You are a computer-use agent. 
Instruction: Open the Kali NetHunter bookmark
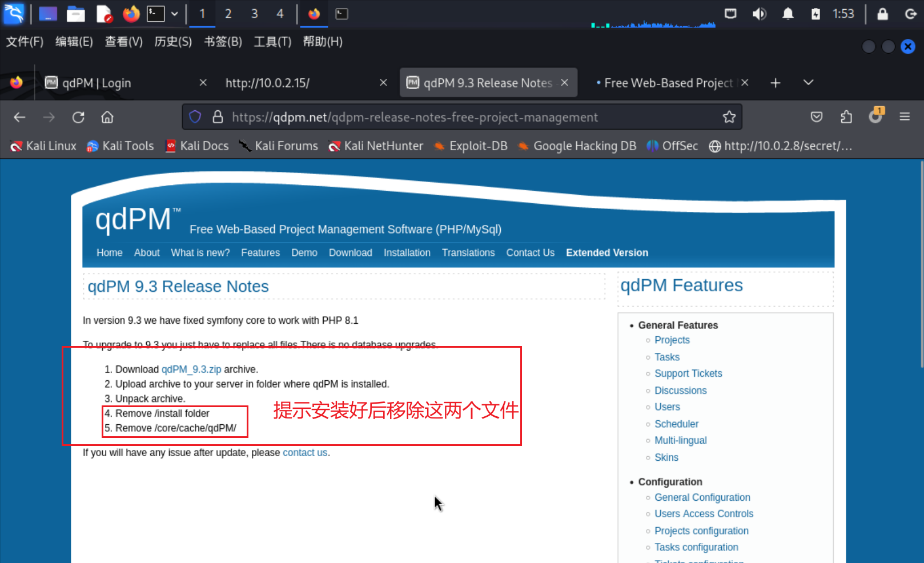coord(376,146)
